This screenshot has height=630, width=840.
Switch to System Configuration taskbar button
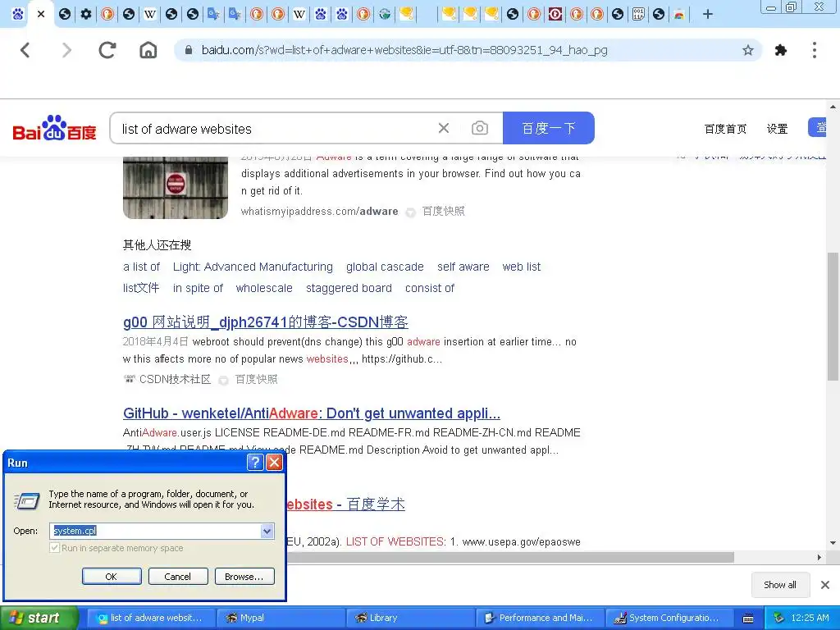(669, 618)
